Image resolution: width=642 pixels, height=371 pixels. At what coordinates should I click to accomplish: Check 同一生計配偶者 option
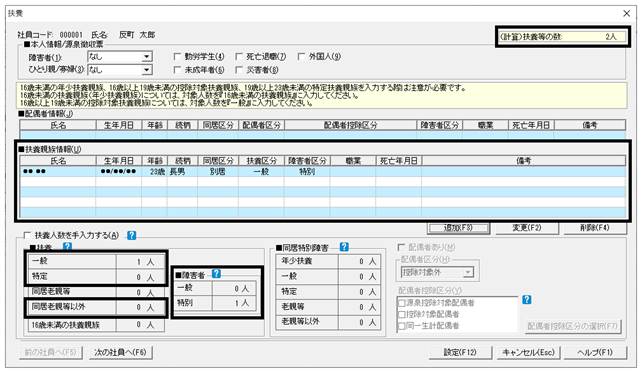(402, 326)
